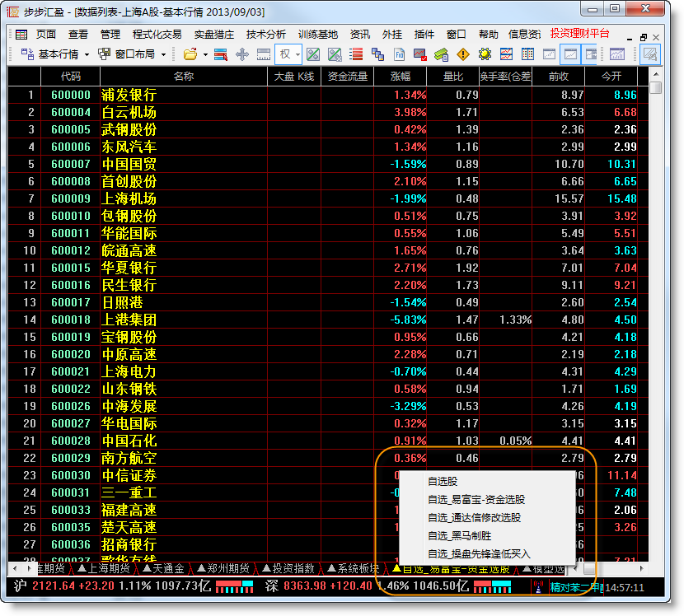Click the red 投资理财平台 link
This screenshot has width=684, height=616.
[579, 33]
